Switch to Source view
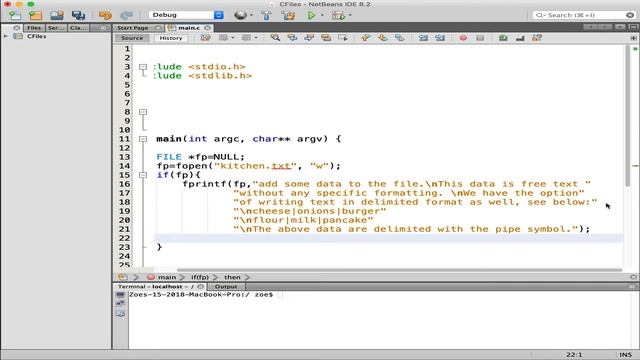The image size is (640, 360). click(x=132, y=38)
